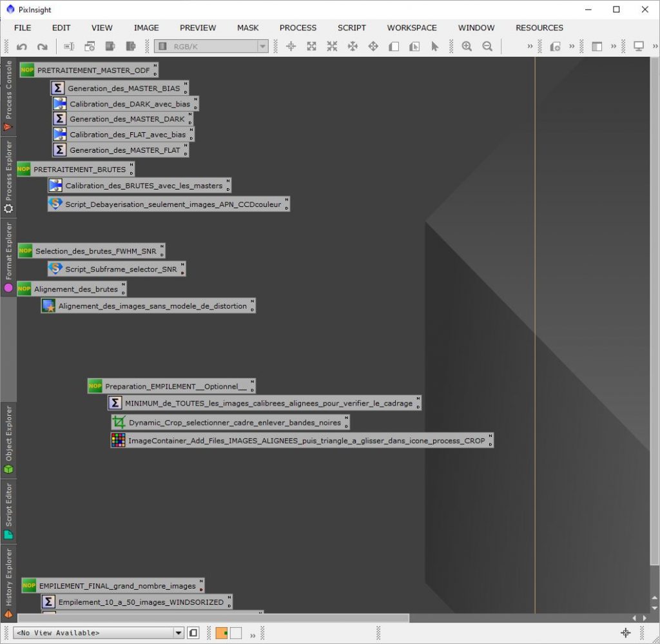Viewport: 660px width, 644px height.
Task: Click the script icon of Script_Debayerisation
Action: tap(55, 204)
